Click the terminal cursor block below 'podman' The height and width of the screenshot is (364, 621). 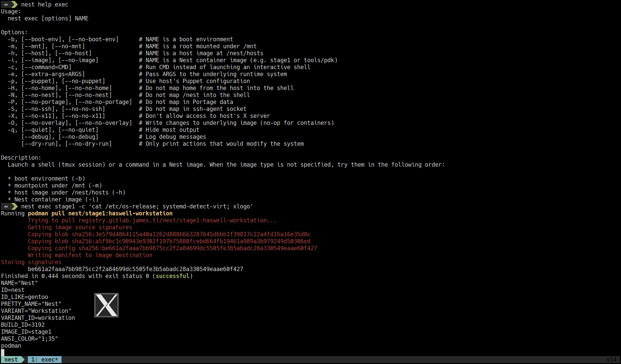pyautogui.click(x=3, y=352)
